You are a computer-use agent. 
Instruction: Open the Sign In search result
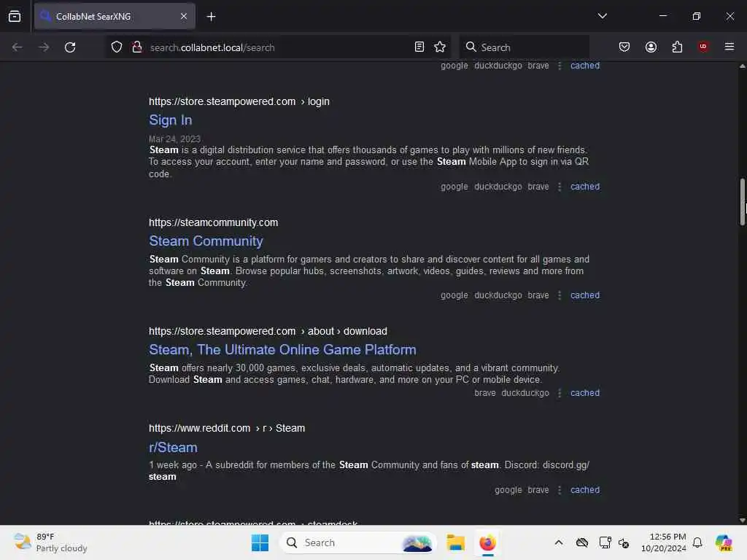coord(171,120)
